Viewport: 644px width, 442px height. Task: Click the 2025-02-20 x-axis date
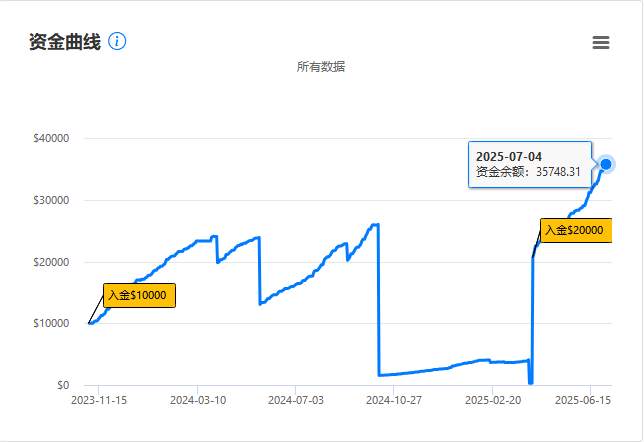click(x=493, y=400)
